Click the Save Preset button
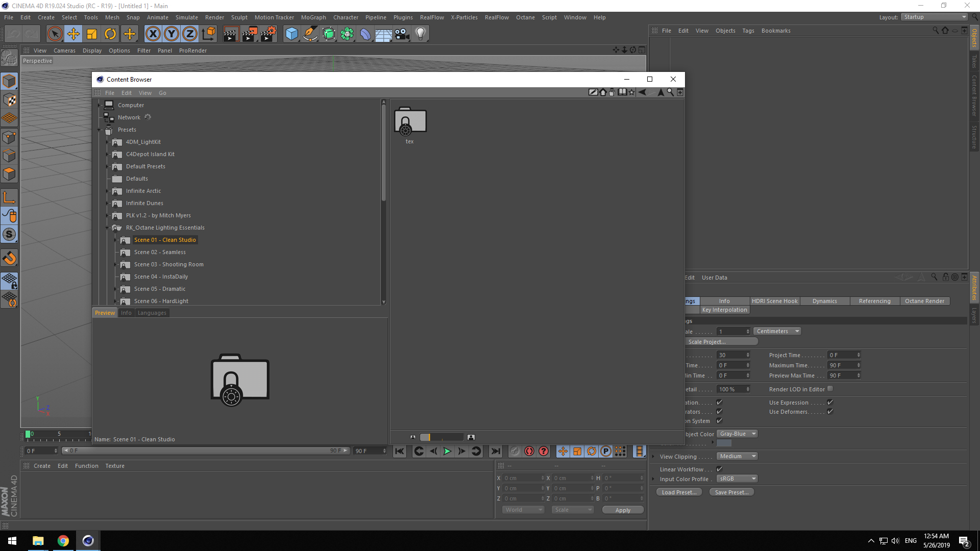Image resolution: width=980 pixels, height=551 pixels. 731,492
